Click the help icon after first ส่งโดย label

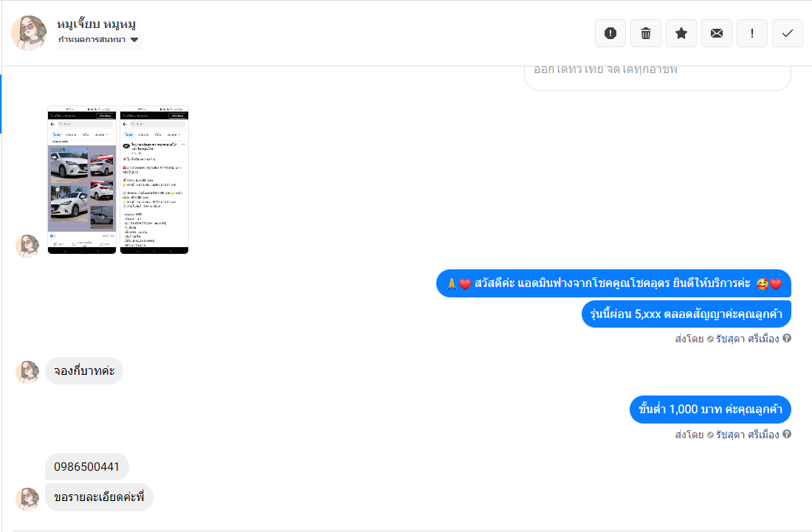(787, 338)
